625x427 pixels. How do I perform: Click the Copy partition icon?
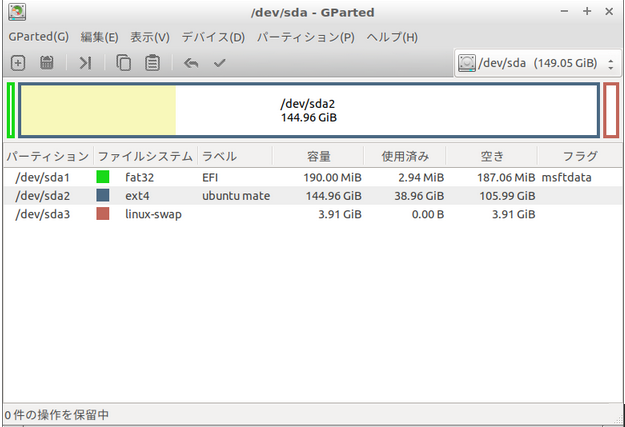(x=123, y=63)
